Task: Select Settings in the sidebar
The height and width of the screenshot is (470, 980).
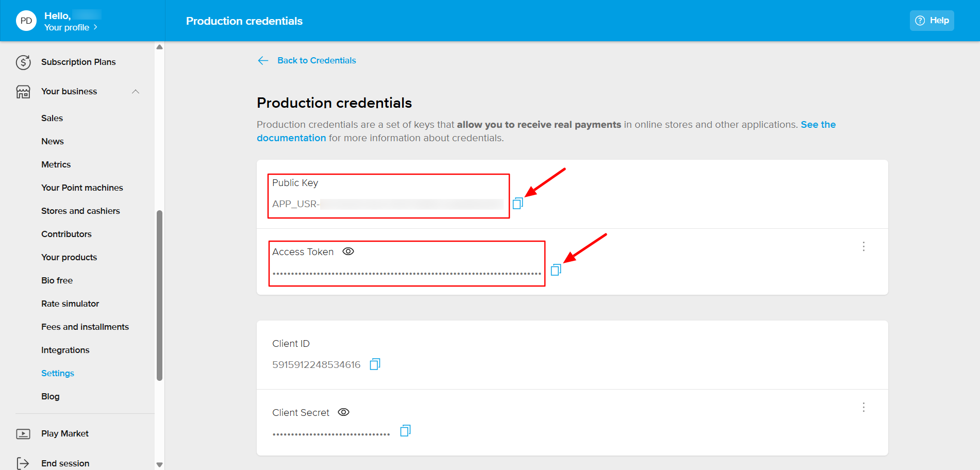Action: click(x=58, y=373)
